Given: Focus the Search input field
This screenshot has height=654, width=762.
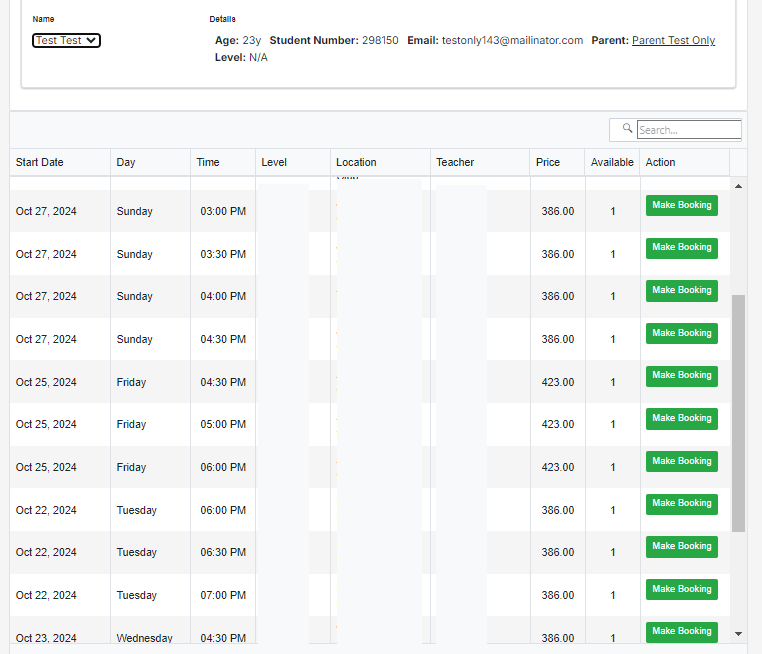Looking at the screenshot, I should (689, 130).
